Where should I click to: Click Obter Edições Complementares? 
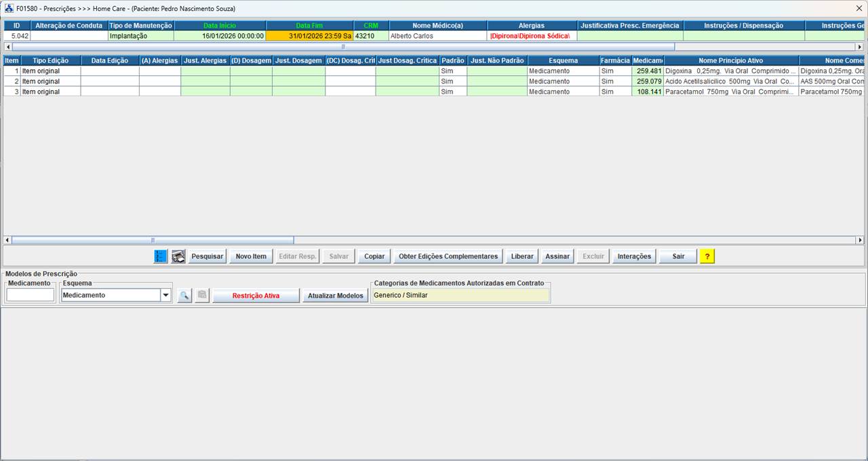coord(448,256)
